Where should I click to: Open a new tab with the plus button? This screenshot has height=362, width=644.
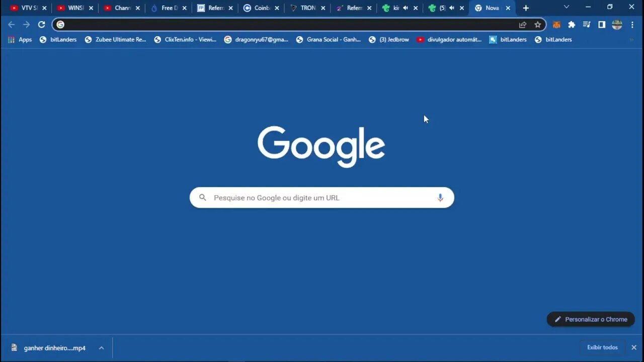pyautogui.click(x=526, y=8)
